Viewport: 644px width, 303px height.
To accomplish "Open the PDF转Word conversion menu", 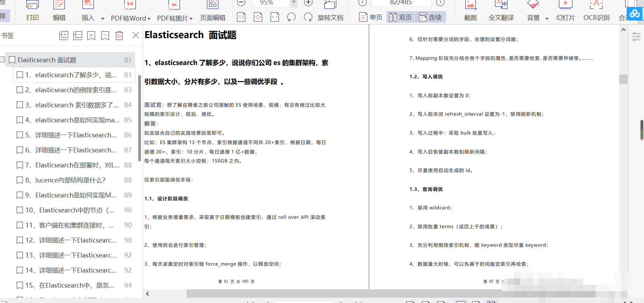I will 130,11.
